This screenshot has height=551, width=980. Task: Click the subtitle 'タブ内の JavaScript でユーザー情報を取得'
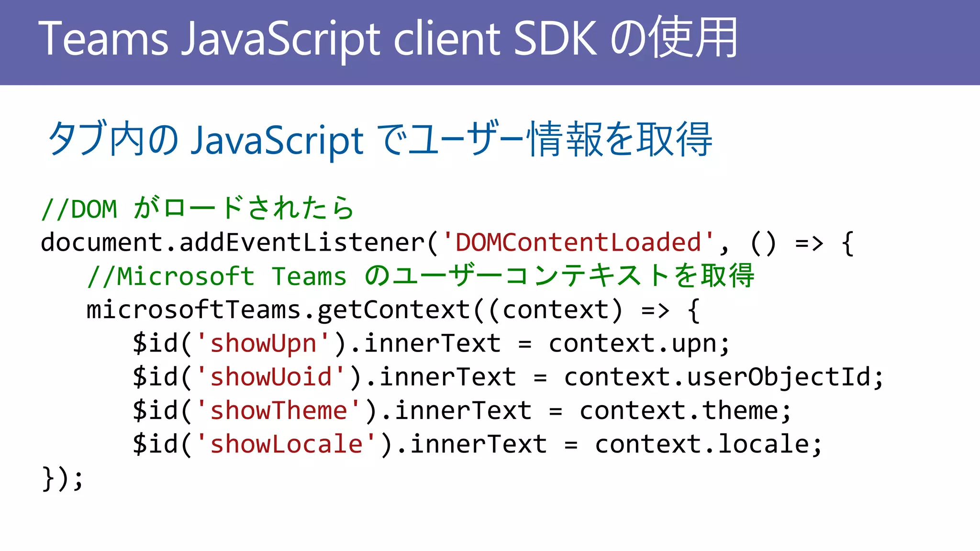click(x=380, y=139)
